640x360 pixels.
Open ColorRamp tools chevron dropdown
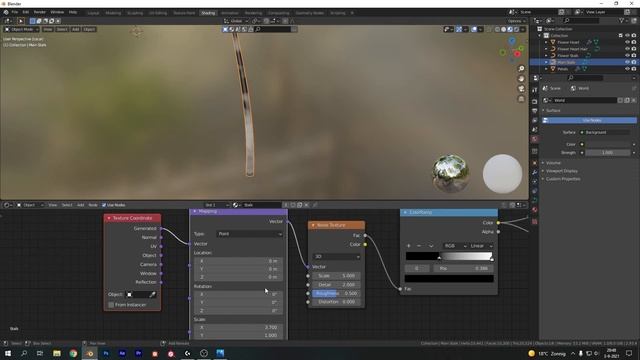[x=431, y=246]
